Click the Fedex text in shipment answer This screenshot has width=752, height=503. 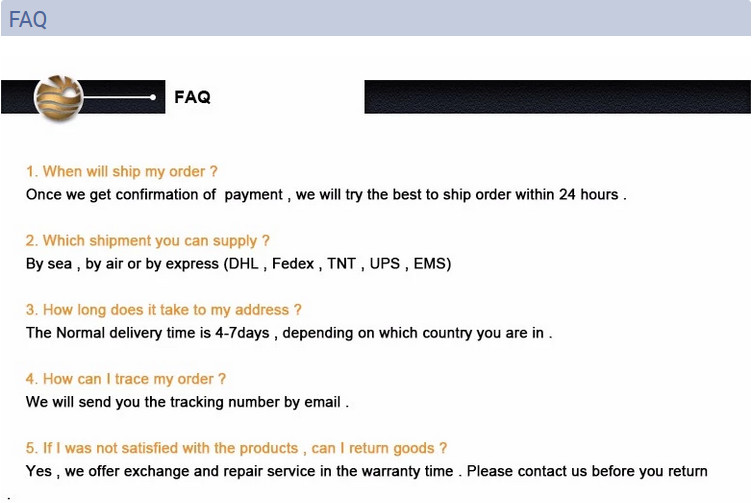point(293,264)
